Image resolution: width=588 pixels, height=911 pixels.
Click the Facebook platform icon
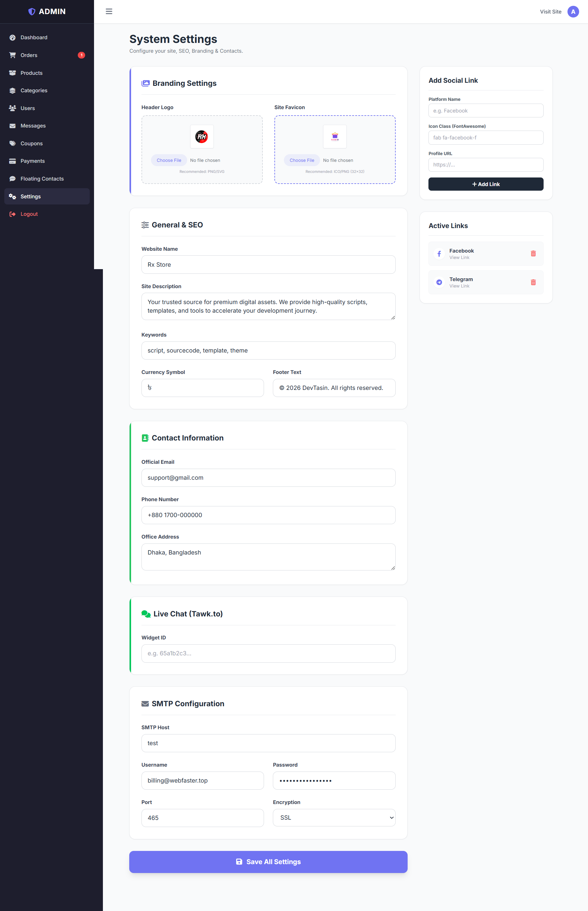tap(439, 254)
